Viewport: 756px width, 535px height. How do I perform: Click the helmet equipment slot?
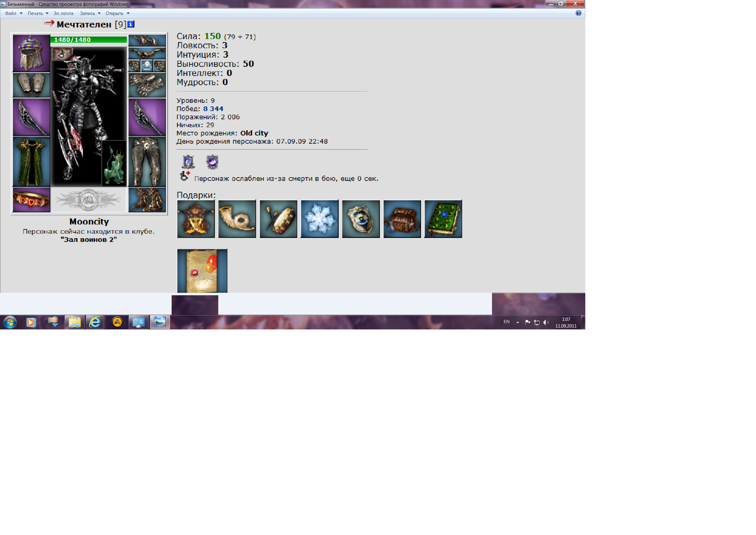point(31,53)
